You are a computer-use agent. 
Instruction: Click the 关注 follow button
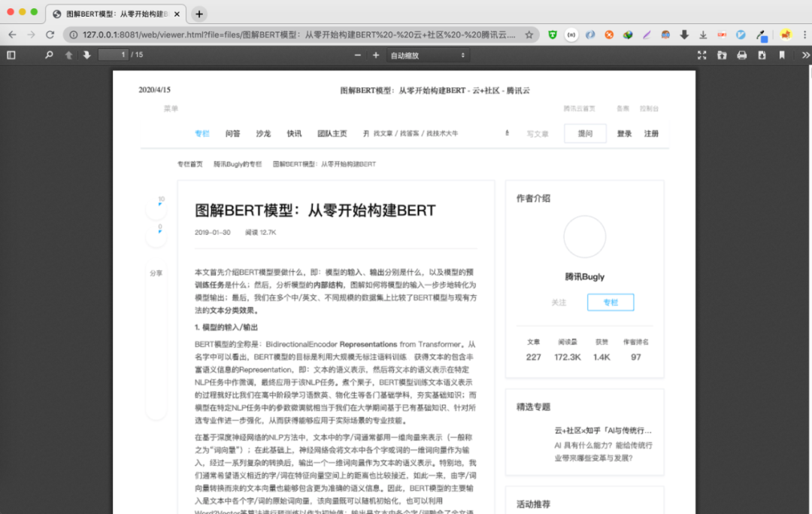[559, 303]
